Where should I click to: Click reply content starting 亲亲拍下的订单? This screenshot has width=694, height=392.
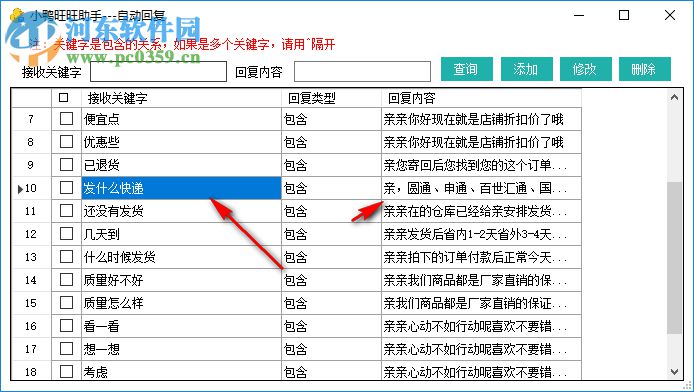click(482, 257)
